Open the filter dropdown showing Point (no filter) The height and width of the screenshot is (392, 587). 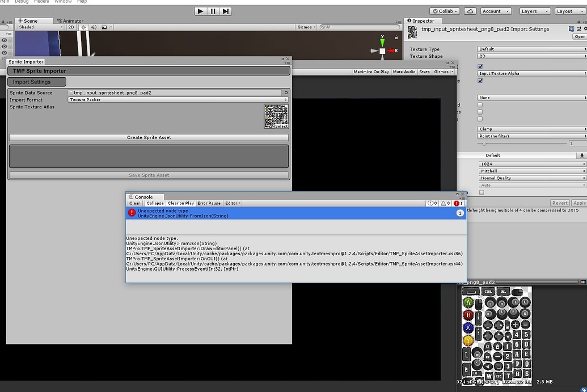[530, 136]
